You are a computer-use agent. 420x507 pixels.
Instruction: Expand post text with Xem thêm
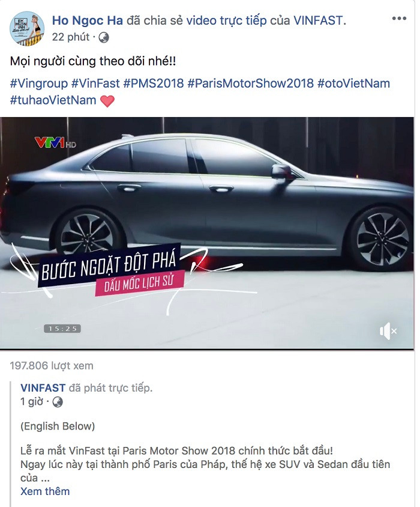tap(45, 491)
